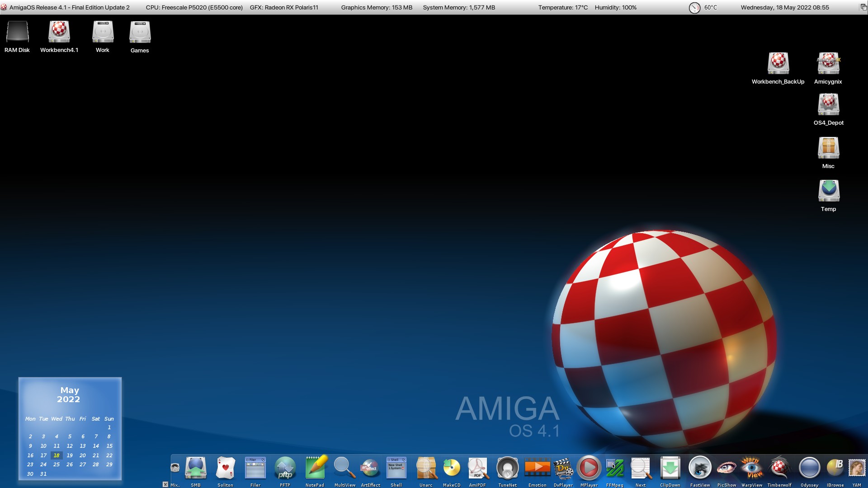Select the Amicygnix volume icon
The height and width of the screenshot is (488, 868).
click(x=828, y=63)
